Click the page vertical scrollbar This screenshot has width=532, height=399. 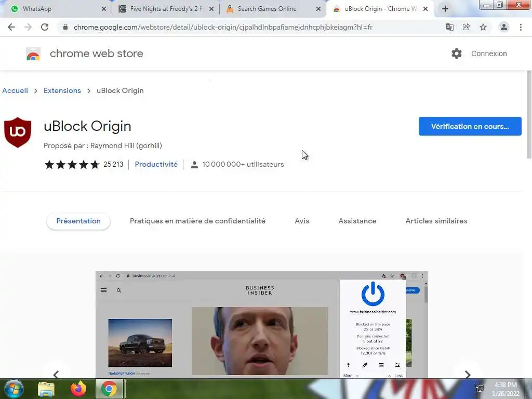[x=529, y=114]
